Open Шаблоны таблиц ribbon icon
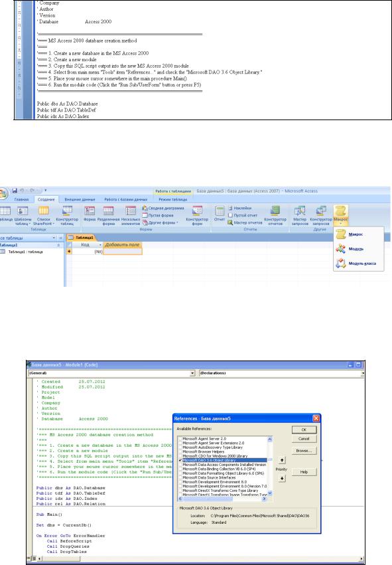The width and height of the screenshot is (392, 565). [23, 216]
